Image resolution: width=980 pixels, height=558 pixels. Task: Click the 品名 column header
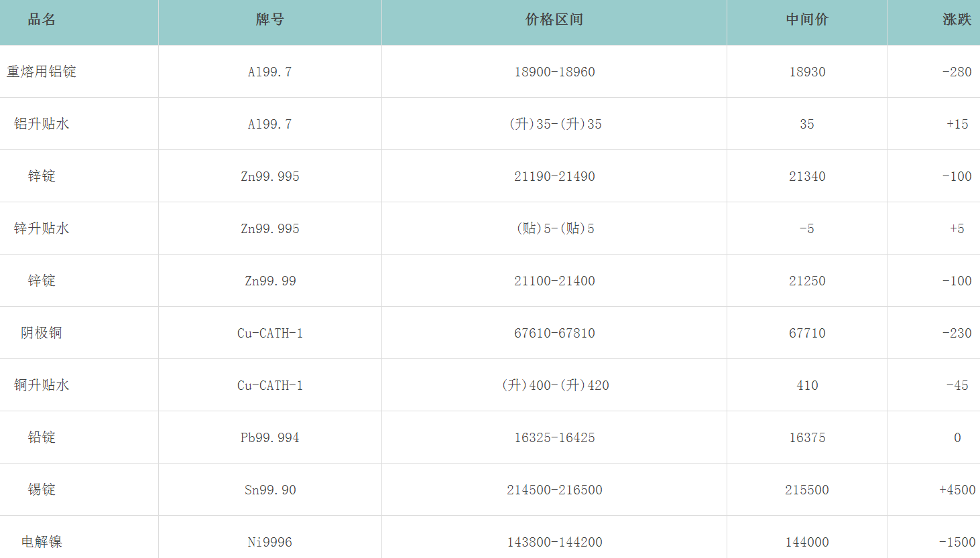click(x=42, y=20)
